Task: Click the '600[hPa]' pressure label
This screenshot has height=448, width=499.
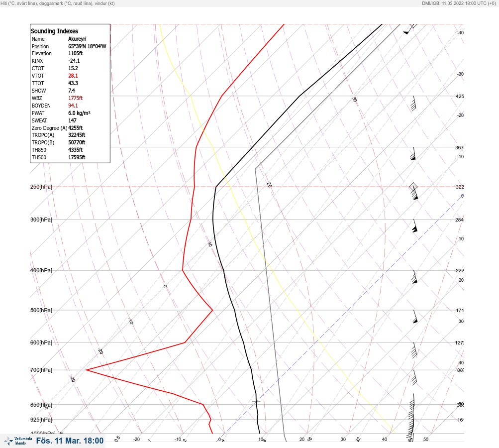Action: 41,342
